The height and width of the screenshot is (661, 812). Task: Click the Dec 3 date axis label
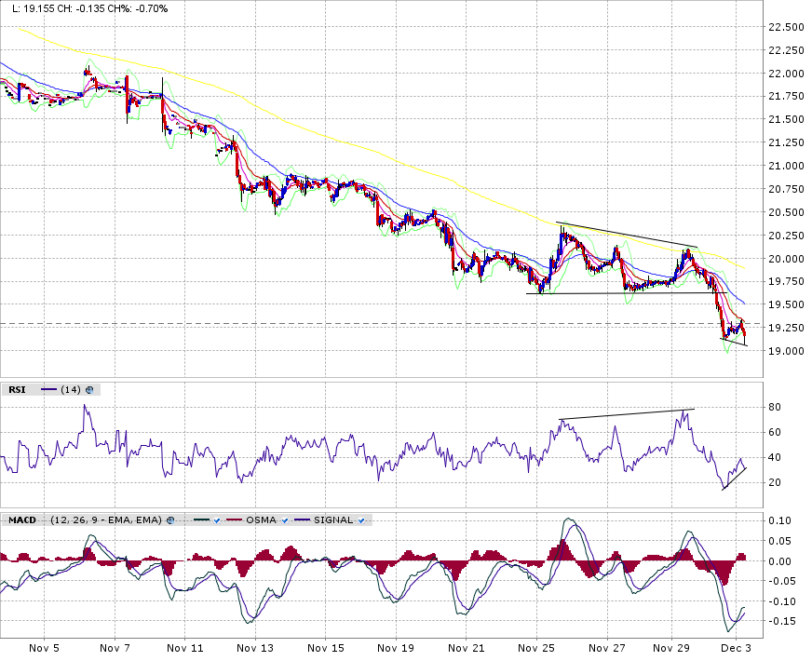click(x=737, y=648)
